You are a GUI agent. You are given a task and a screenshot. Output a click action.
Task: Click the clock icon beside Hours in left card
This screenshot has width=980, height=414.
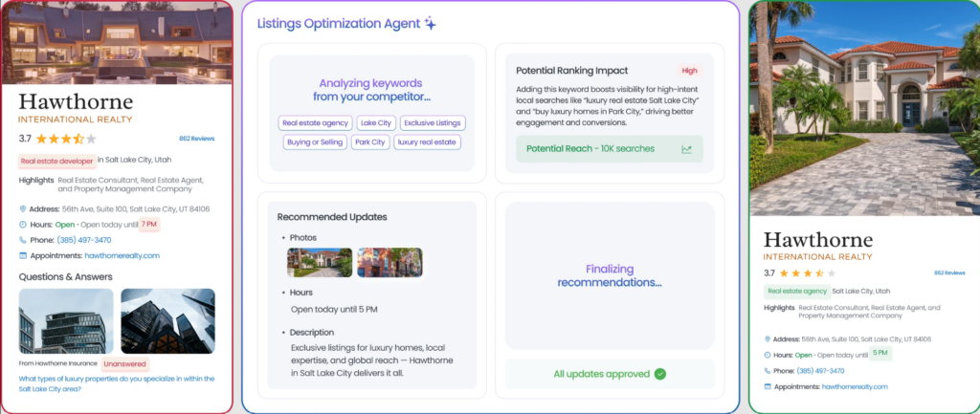click(x=23, y=225)
